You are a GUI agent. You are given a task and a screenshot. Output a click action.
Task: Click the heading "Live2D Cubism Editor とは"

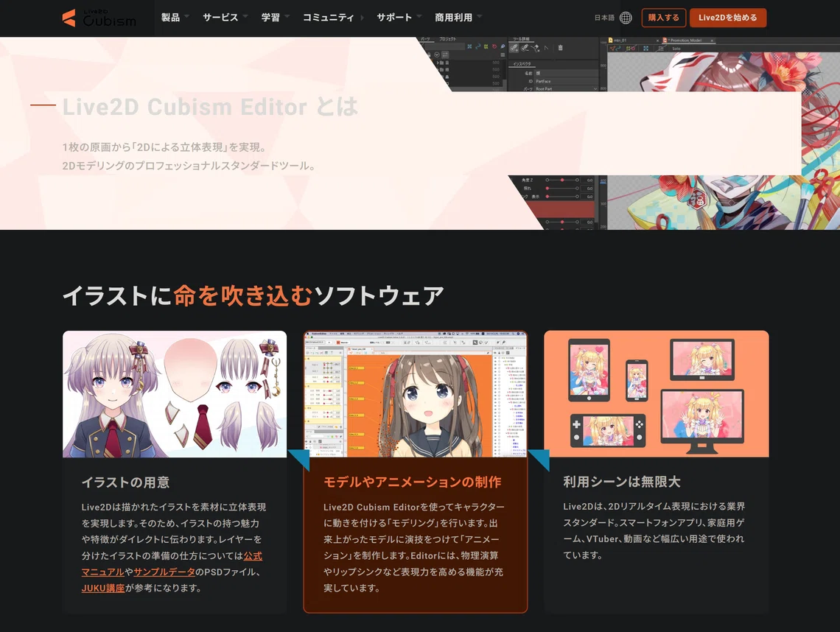point(210,107)
